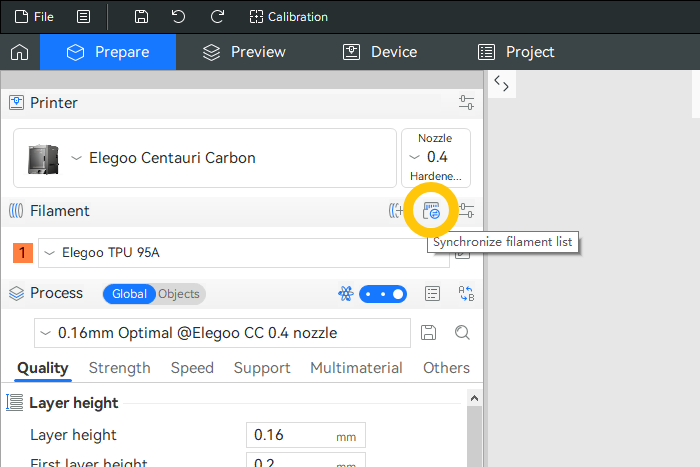This screenshot has height=467, width=700.
Task: Click the Elegoo Centauri Carbon printer thumbnail
Action: pos(43,159)
